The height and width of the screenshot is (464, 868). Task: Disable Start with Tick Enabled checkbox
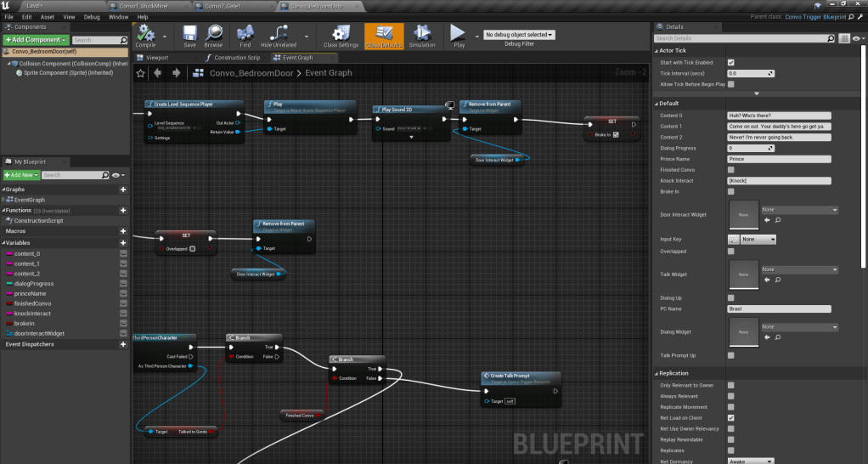tap(731, 62)
